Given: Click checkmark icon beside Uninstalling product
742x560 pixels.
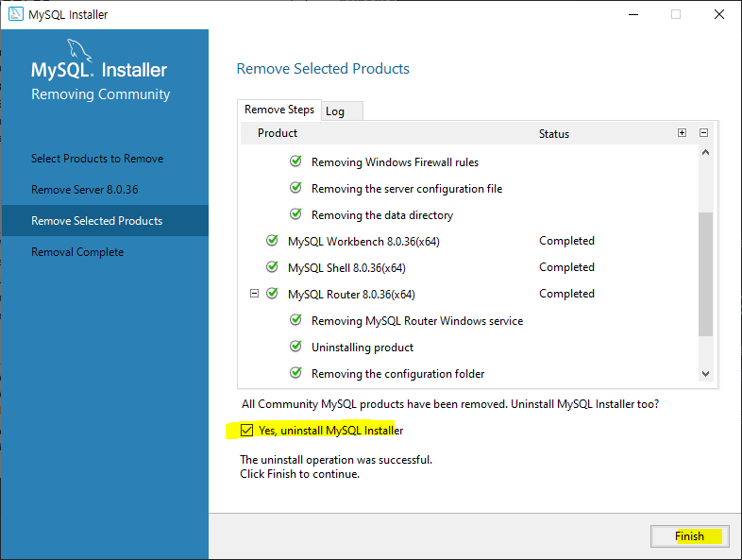Looking at the screenshot, I should click(x=295, y=347).
